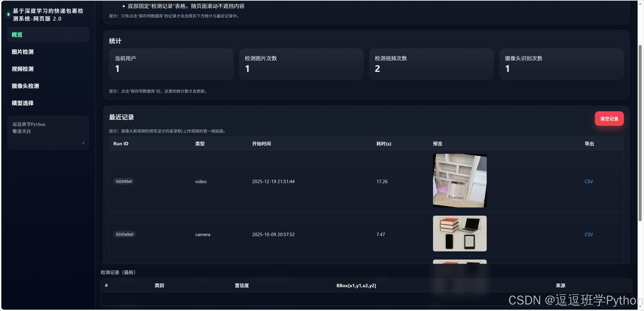Select the 当前用户 statistics card
Image resolution: width=644 pixels, height=311 pixels.
point(171,64)
